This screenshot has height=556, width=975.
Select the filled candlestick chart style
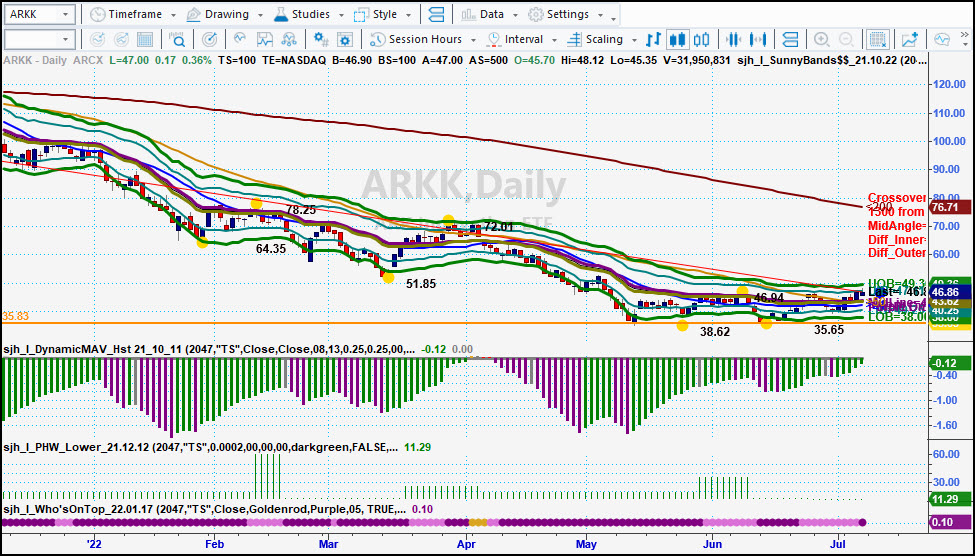click(x=677, y=40)
